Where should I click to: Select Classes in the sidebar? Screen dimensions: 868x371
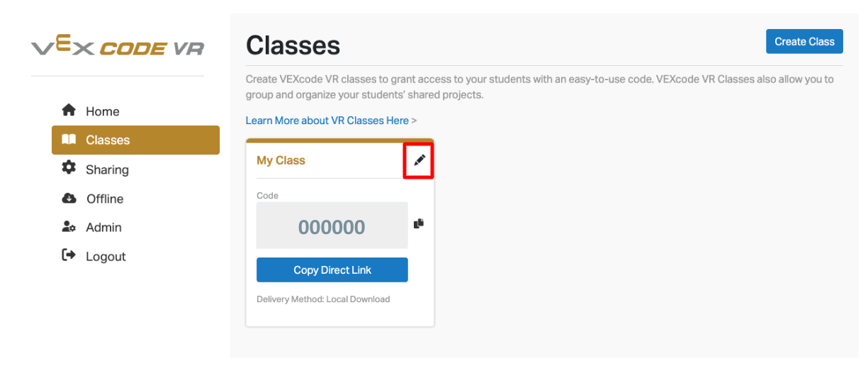point(108,140)
